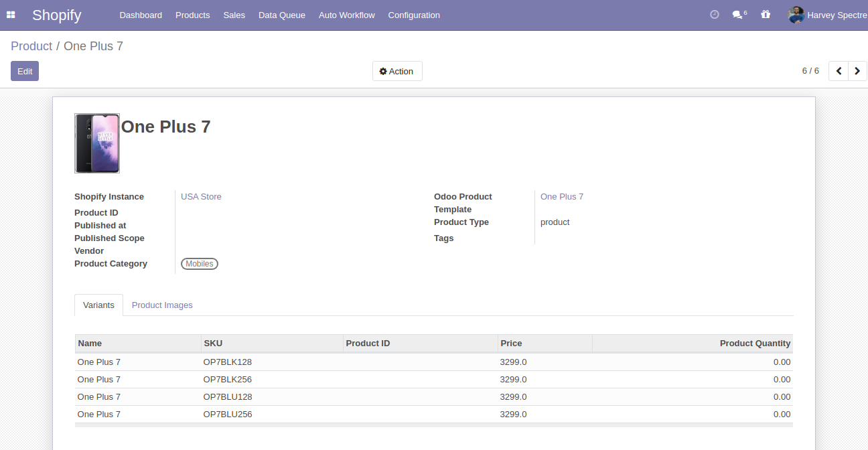Open the Action gear dropdown
This screenshot has height=450, width=868.
click(x=396, y=71)
